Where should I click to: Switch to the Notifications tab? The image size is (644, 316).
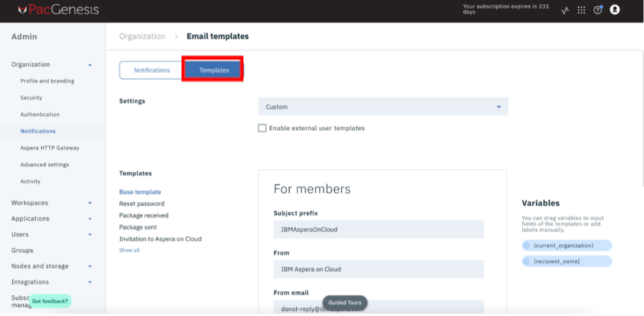point(152,70)
